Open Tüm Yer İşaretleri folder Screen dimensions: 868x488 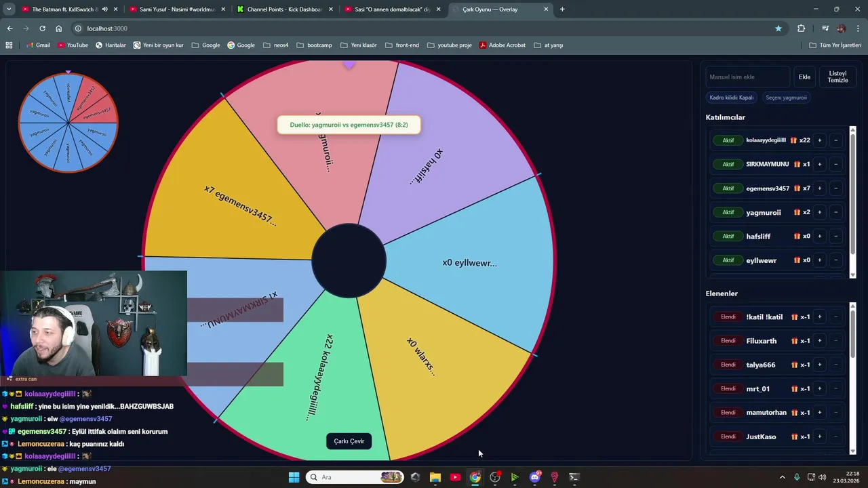point(835,45)
